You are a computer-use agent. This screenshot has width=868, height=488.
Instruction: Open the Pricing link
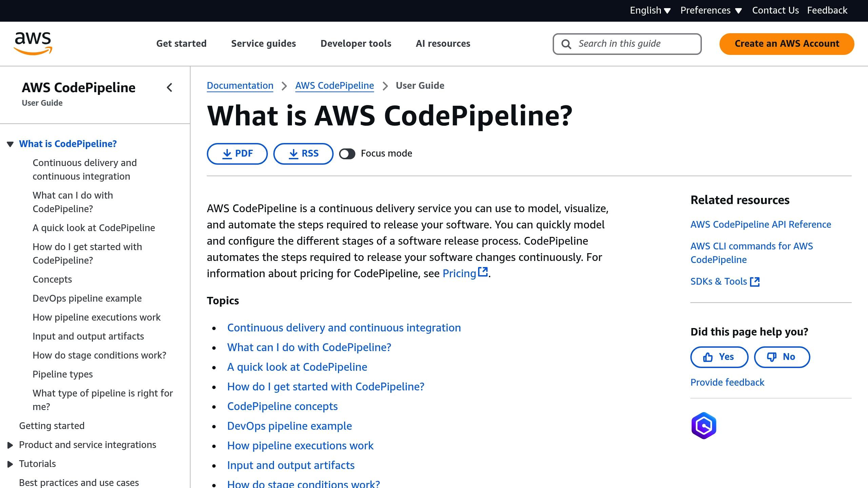click(x=459, y=273)
